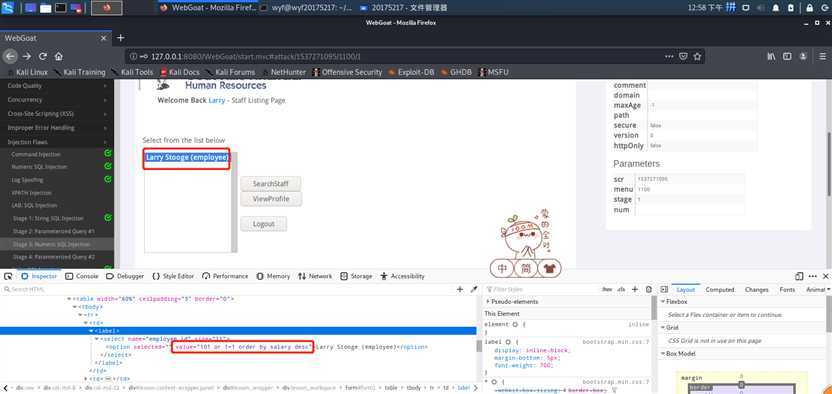The height and width of the screenshot is (394, 832).
Task: Reload the WebGoat page
Action: (43, 56)
